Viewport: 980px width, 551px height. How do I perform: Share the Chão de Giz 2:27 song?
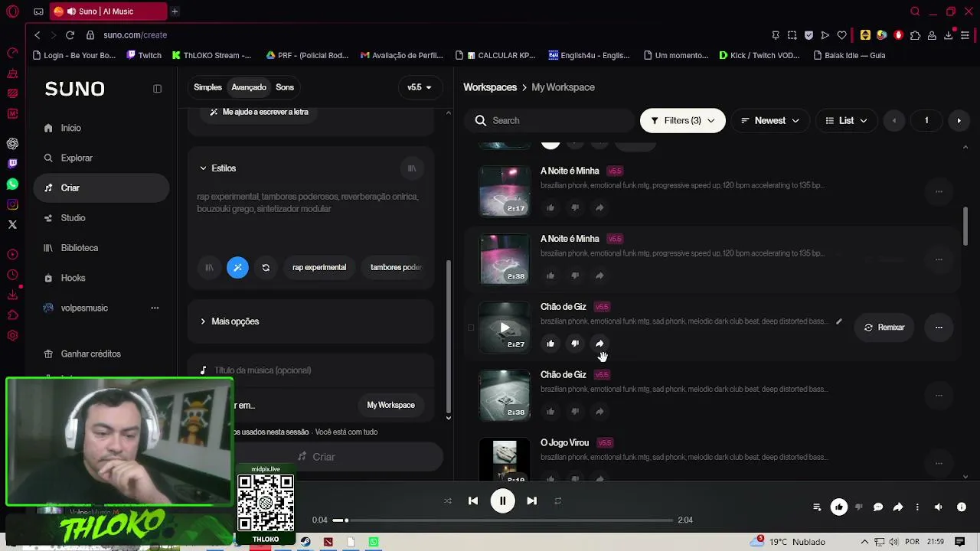pyautogui.click(x=599, y=344)
